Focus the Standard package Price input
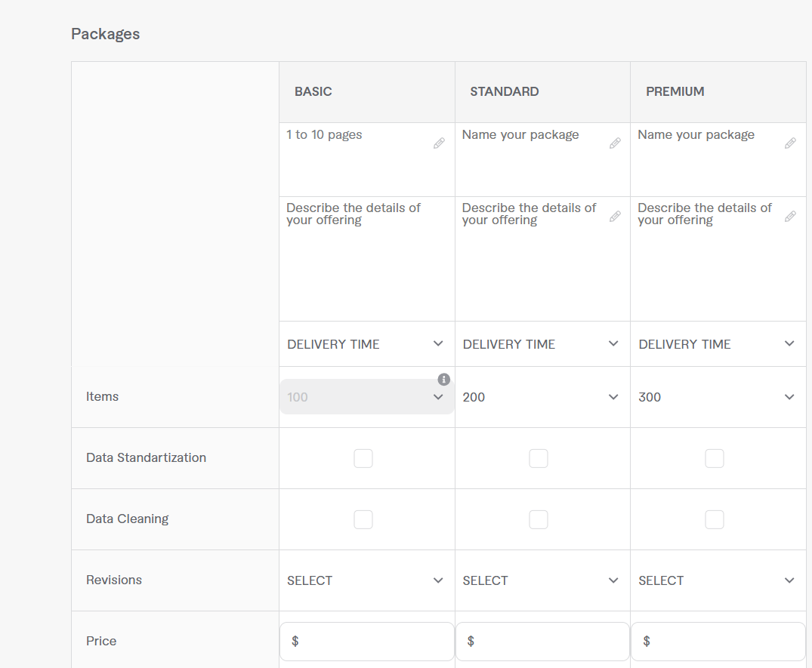 point(545,642)
